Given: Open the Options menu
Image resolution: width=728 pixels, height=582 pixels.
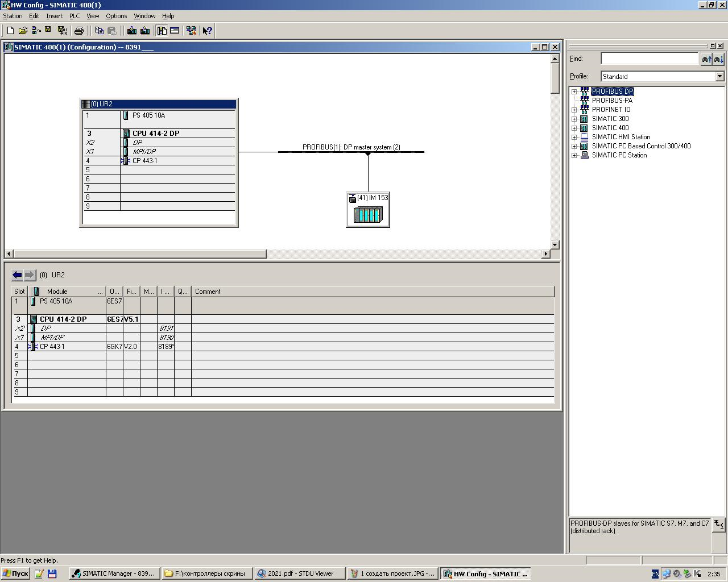Looking at the screenshot, I should point(116,16).
